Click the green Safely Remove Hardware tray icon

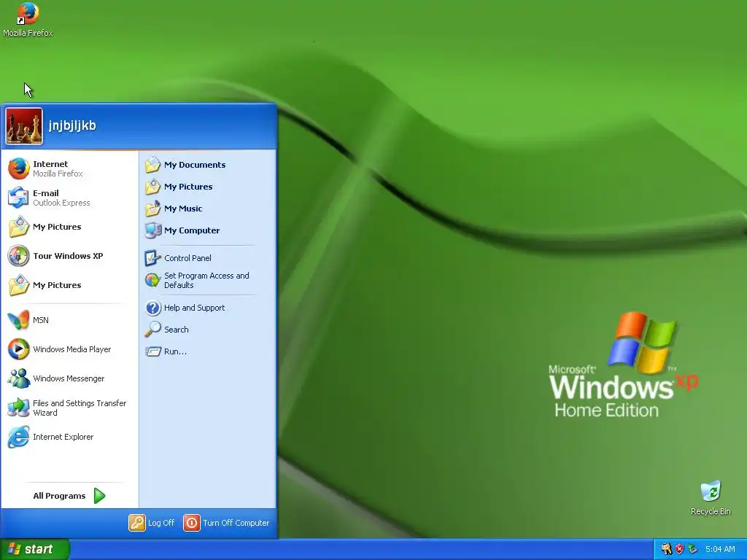pyautogui.click(x=692, y=549)
